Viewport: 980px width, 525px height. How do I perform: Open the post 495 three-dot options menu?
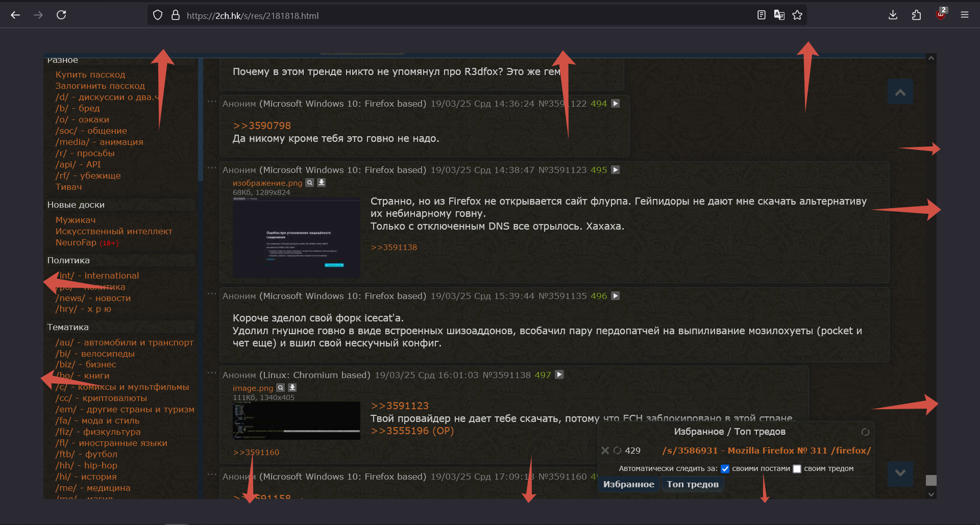tap(212, 168)
